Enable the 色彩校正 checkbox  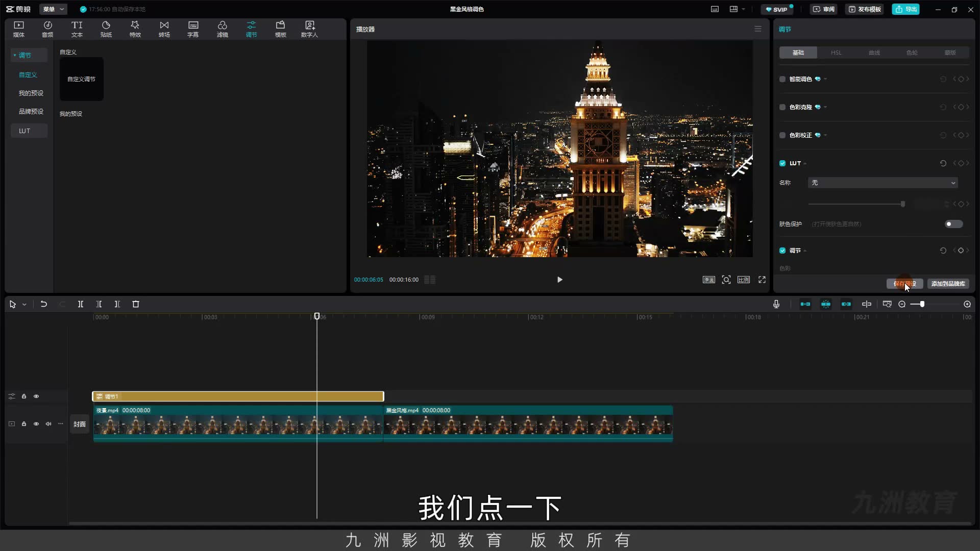tap(782, 135)
